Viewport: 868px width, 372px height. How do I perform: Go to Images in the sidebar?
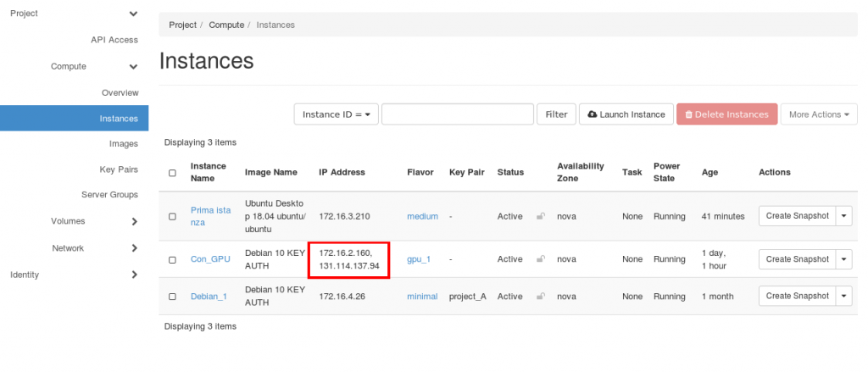pos(124,144)
